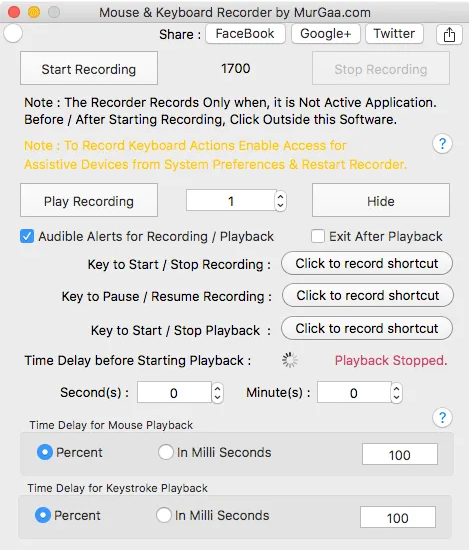Click the share icon at top right
The image size is (469, 550).
(x=449, y=34)
